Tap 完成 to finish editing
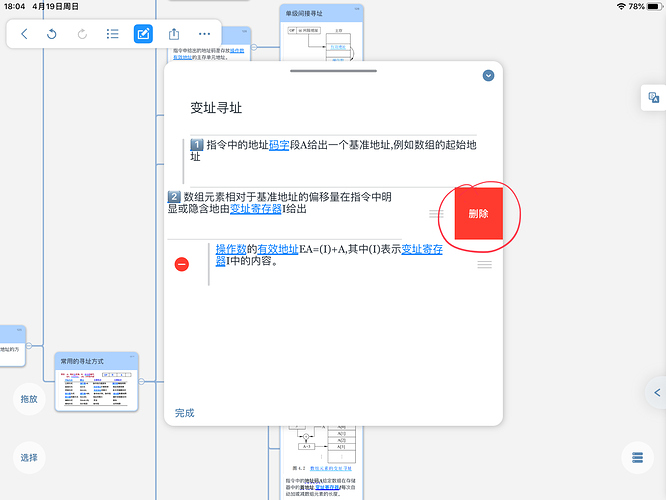Image resolution: width=666 pixels, height=500 pixels. [x=185, y=413]
